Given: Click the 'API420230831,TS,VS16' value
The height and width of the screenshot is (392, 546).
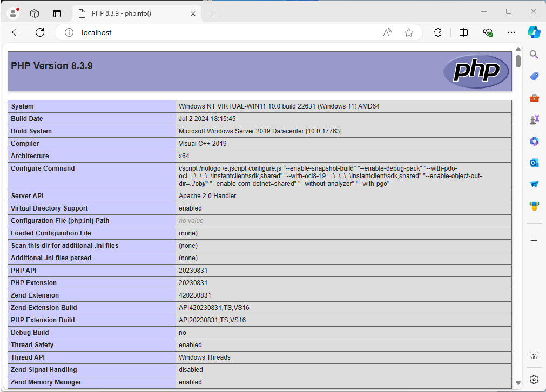Looking at the screenshot, I should click(x=214, y=308).
